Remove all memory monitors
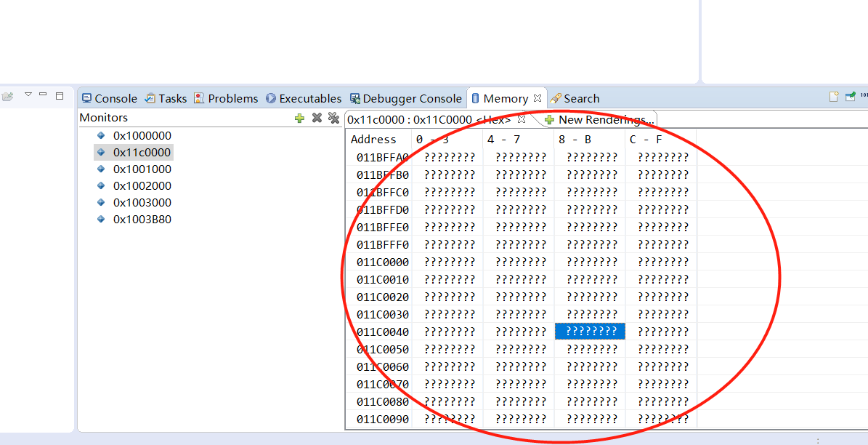The height and width of the screenshot is (445, 868). pyautogui.click(x=333, y=118)
